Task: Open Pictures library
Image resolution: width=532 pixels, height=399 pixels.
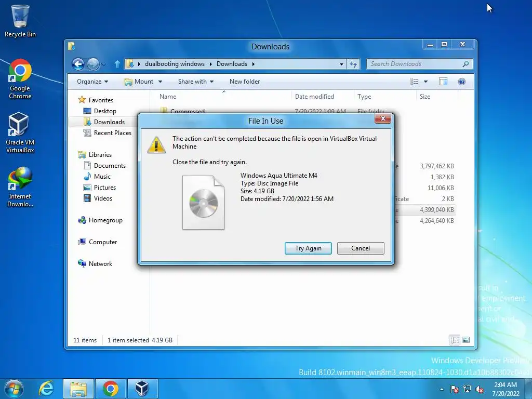Action: coord(105,187)
